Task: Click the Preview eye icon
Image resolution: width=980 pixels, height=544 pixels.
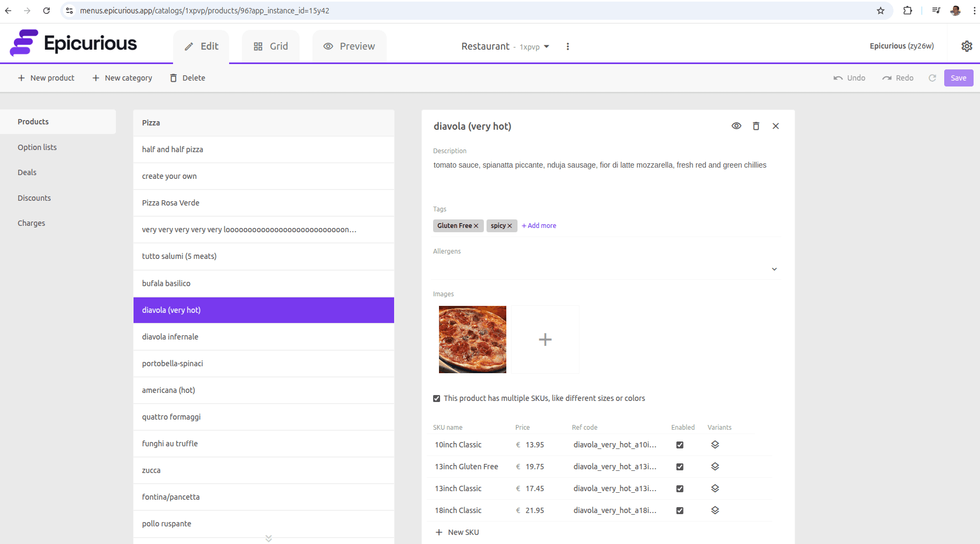Action: coord(328,46)
